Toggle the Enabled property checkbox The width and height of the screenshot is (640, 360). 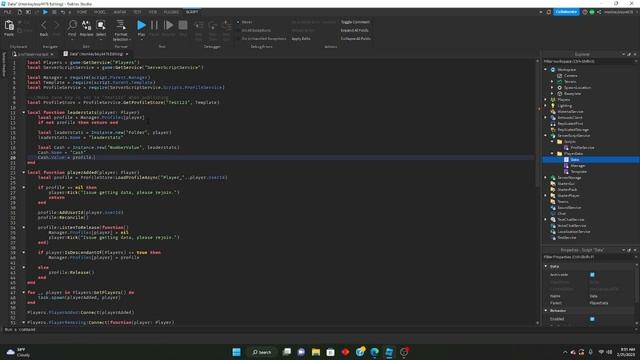click(x=592, y=319)
